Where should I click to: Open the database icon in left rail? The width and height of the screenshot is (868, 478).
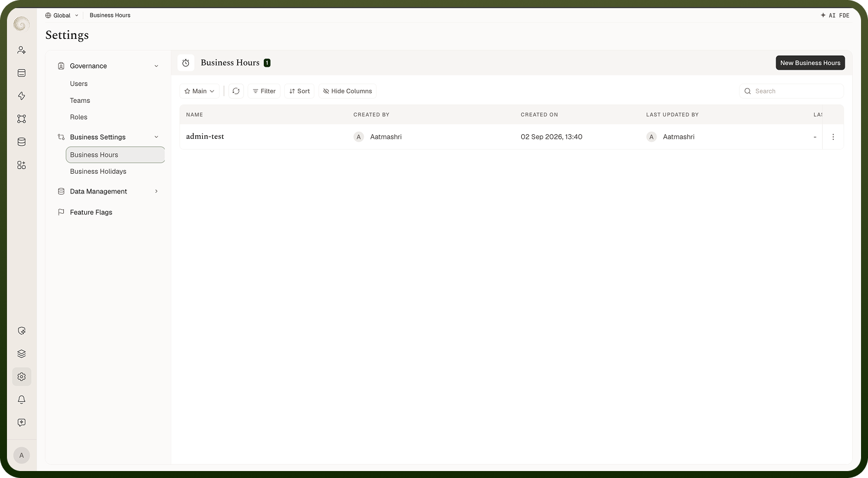21,142
